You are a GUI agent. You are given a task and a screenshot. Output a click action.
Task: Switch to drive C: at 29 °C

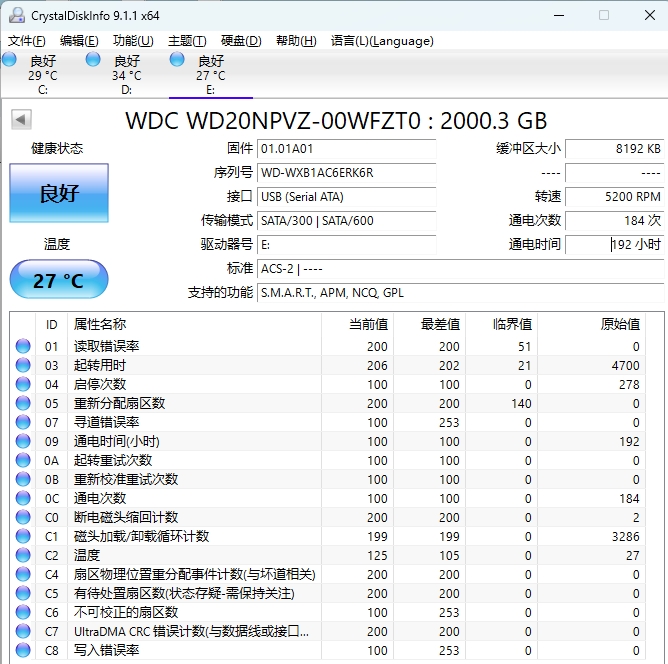click(x=43, y=74)
